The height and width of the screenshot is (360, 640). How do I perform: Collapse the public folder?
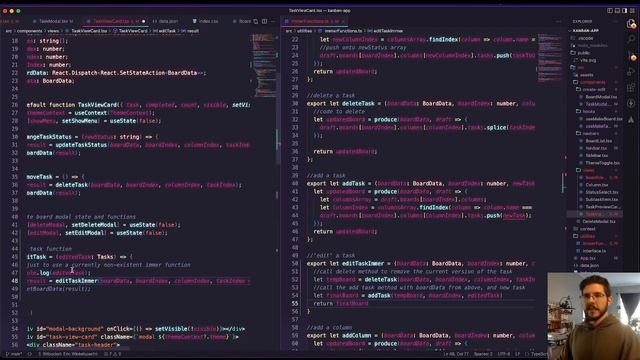click(x=583, y=53)
